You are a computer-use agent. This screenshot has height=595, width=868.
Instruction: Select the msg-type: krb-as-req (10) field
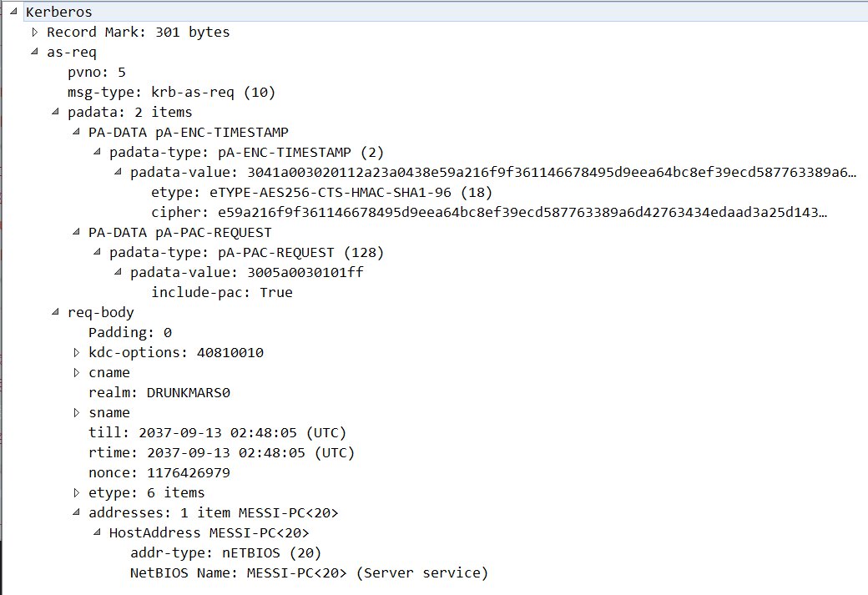coord(172,92)
